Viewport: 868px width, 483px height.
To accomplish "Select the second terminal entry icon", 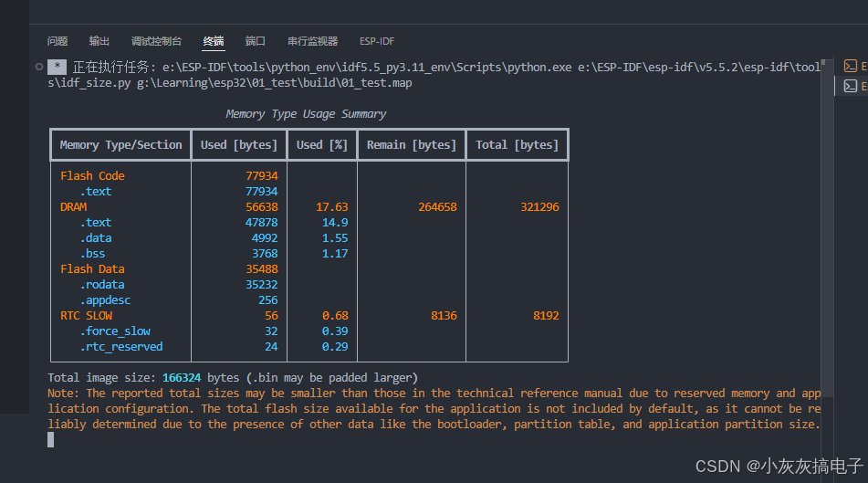I will [x=851, y=86].
